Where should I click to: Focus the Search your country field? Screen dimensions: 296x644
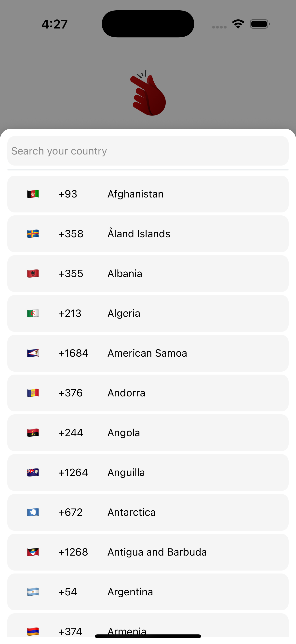[x=148, y=151]
